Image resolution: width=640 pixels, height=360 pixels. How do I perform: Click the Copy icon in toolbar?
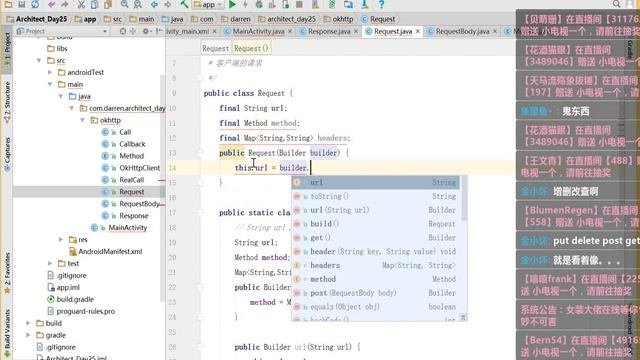pyautogui.click(x=94, y=4)
